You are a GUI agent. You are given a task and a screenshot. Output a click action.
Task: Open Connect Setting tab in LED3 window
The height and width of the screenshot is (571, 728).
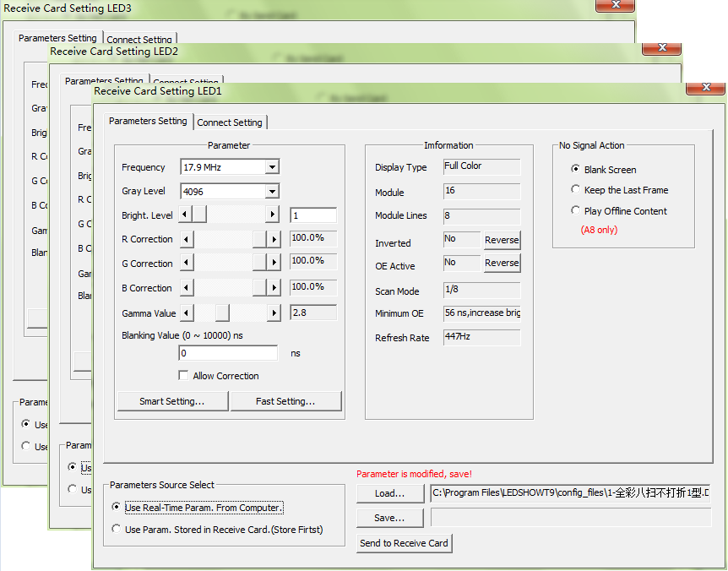pos(139,40)
